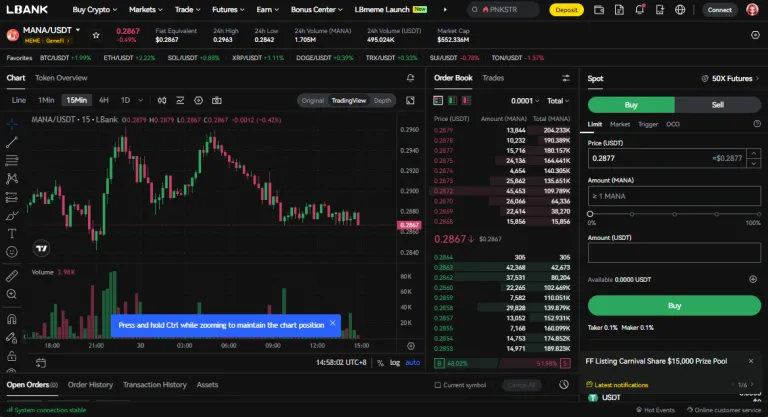The image size is (768, 417).
Task: Take a chart snapshot with camera icon
Action: (216, 100)
